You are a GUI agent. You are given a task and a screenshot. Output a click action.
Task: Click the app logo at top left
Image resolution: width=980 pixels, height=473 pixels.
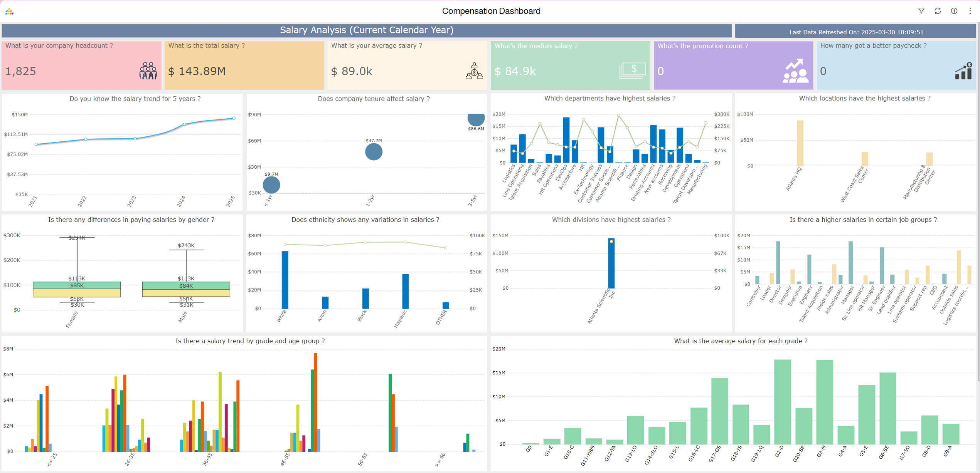[x=10, y=12]
